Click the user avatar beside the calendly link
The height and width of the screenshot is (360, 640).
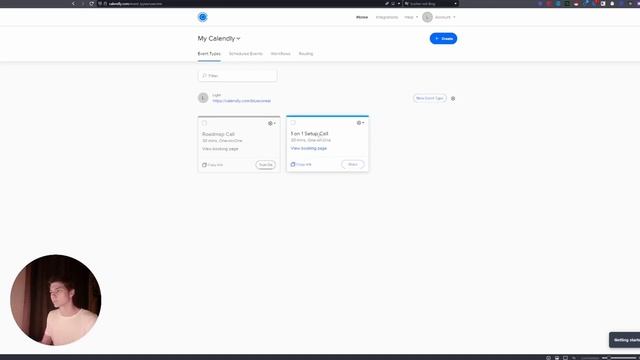tap(203, 98)
